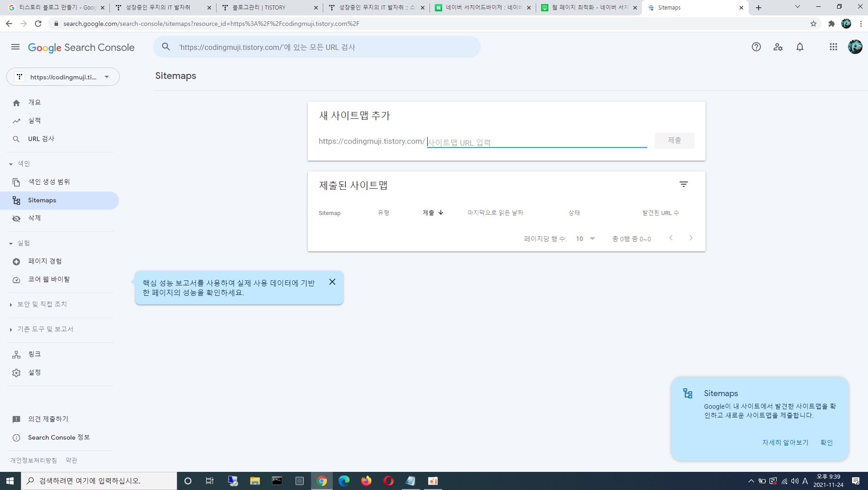Open 약관 terms link
Image resolution: width=868 pixels, height=490 pixels.
(71, 460)
